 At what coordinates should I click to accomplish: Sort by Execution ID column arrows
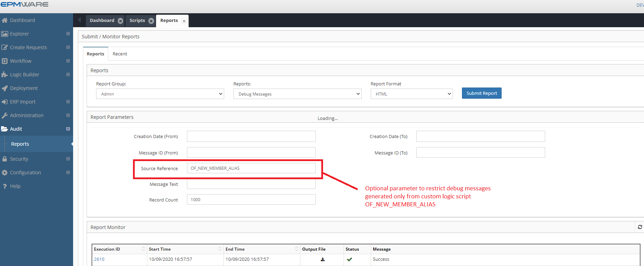[x=143, y=249]
